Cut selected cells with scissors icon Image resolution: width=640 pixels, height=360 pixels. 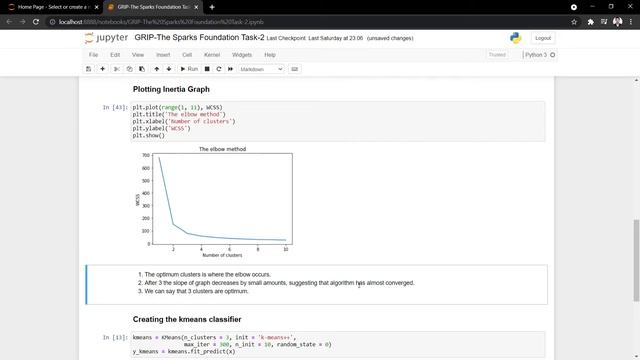[117, 69]
